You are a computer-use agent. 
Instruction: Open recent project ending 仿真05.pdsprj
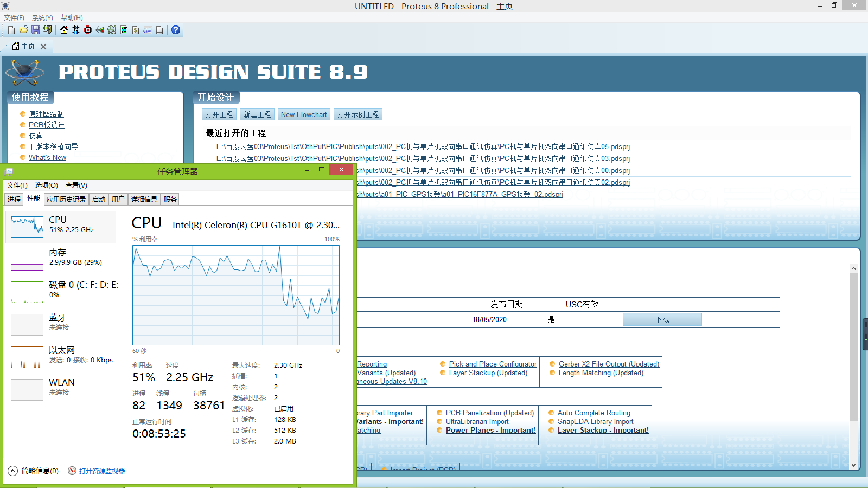tap(423, 146)
